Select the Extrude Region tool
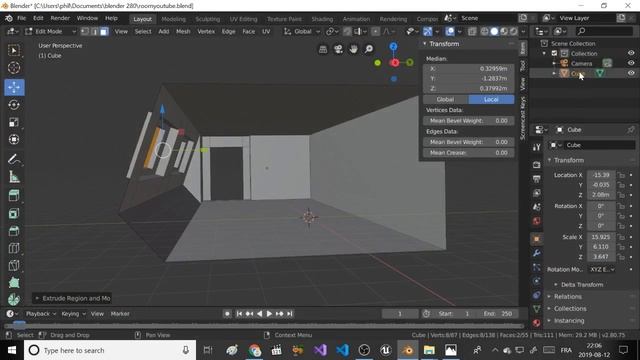Image resolution: width=640 pixels, height=360 pixels. click(14, 196)
